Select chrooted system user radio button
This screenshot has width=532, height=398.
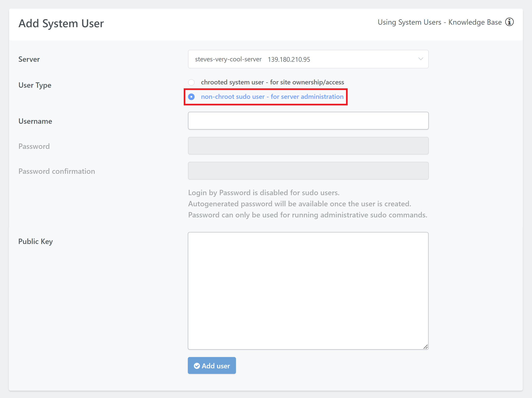(191, 82)
